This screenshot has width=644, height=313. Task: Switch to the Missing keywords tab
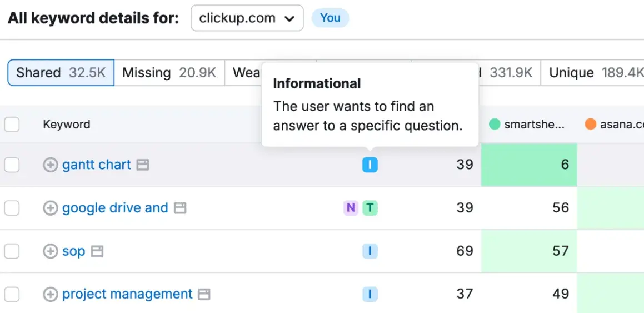click(169, 73)
